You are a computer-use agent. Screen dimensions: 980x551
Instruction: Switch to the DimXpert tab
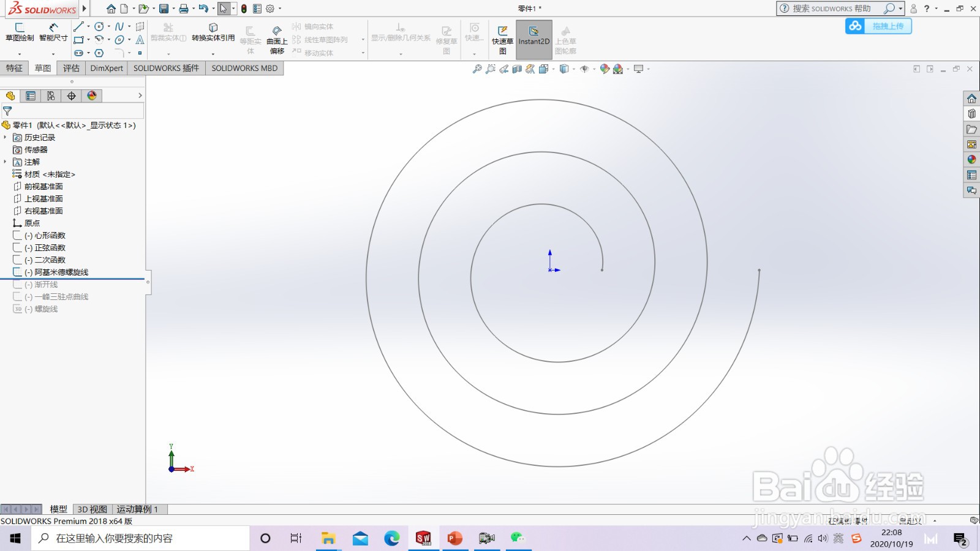[x=107, y=68]
